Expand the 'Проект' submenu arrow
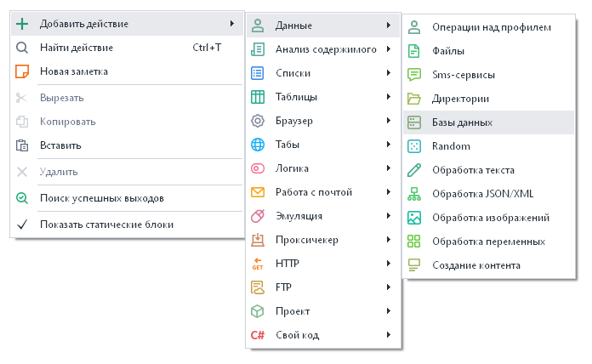 pyautogui.click(x=388, y=311)
